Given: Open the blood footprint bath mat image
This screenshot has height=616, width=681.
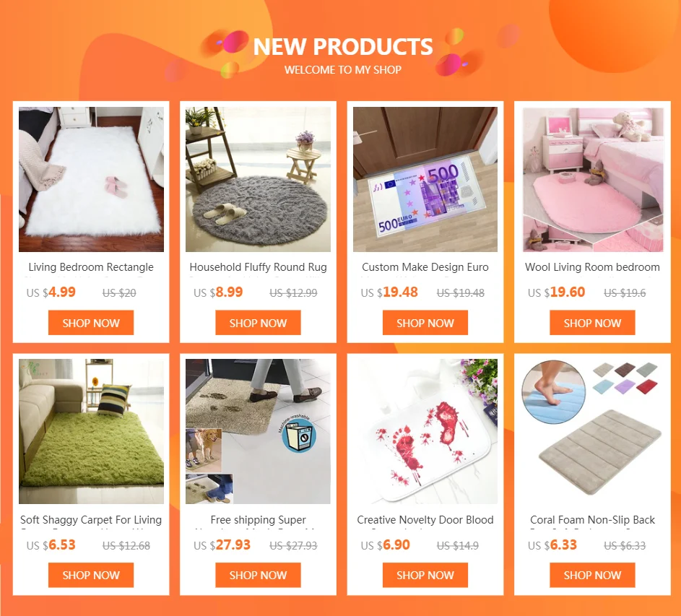Looking at the screenshot, I should coord(425,431).
